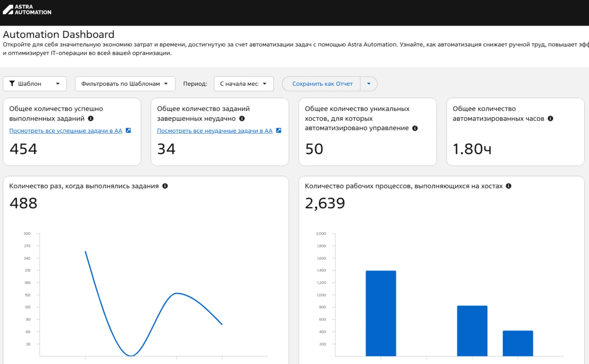Viewport: 589px width, 364px height.
Task: Click info icon for automated hours card
Action: tap(550, 119)
